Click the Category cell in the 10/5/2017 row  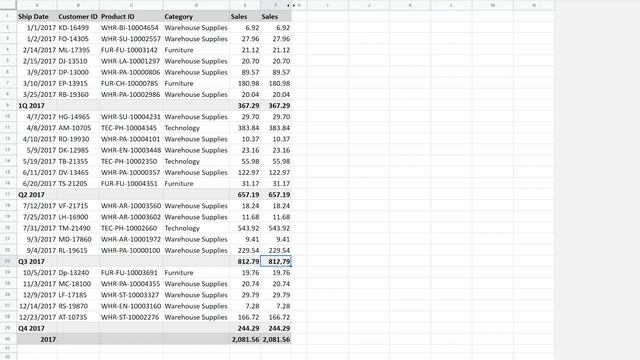coord(196,273)
